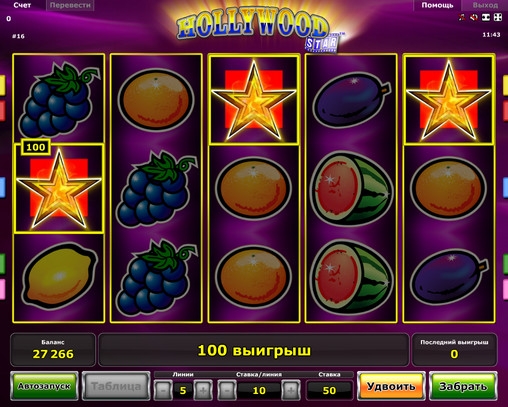508x407 pixels.
Task: Increase the Ставка/линия bet per line
Action: point(291,390)
